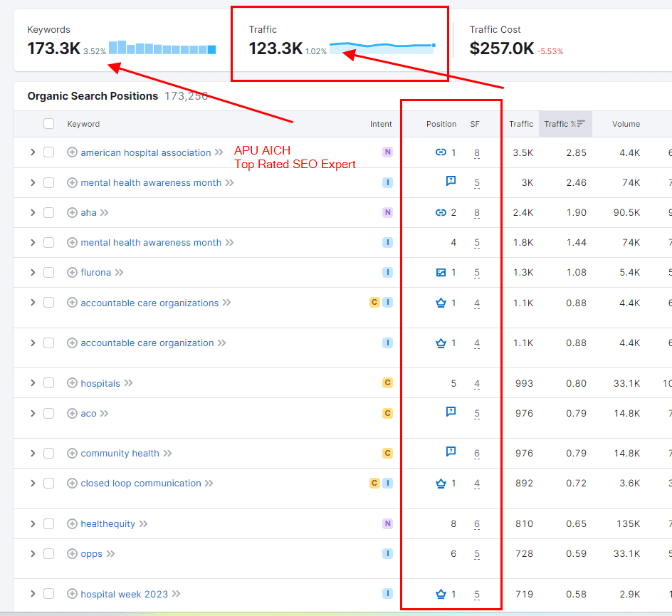Click the sort icon in Traffic % header
The width and height of the screenshot is (672, 616).
point(581,124)
